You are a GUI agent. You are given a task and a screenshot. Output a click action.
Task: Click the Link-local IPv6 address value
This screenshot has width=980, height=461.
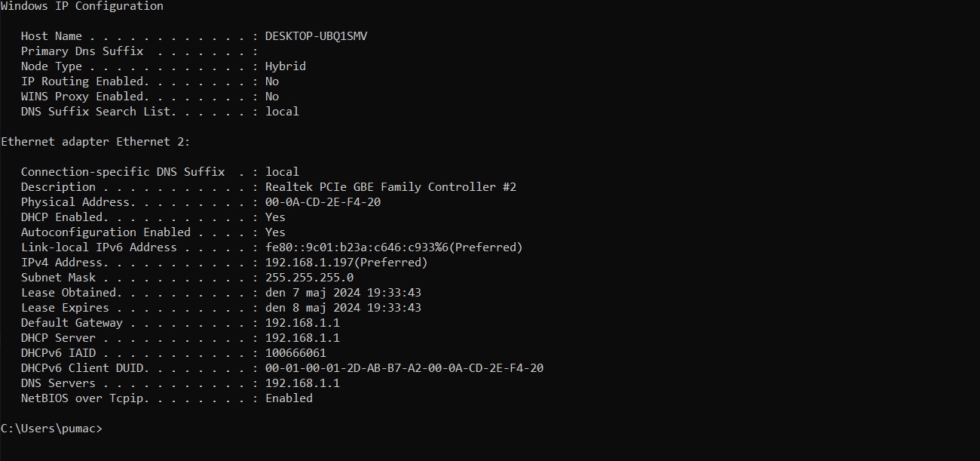(x=394, y=247)
